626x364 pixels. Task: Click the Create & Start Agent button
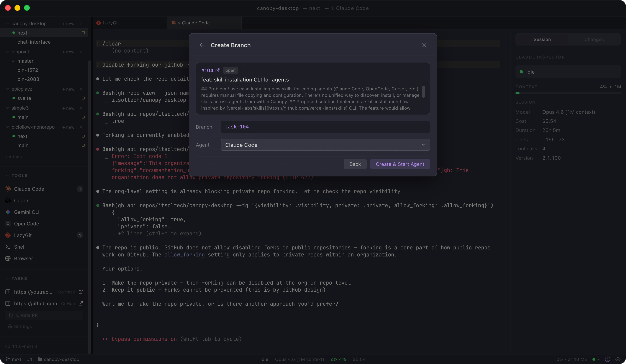pos(400,164)
